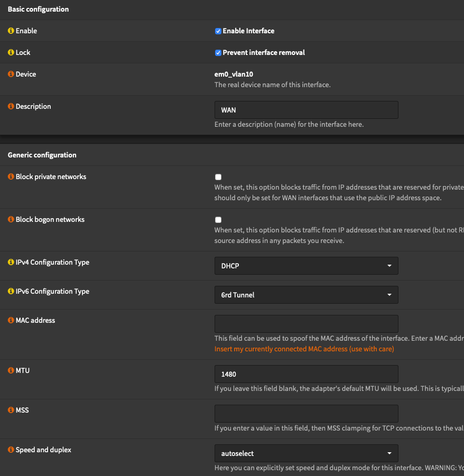Show help for Speed and duplex

tap(11, 450)
